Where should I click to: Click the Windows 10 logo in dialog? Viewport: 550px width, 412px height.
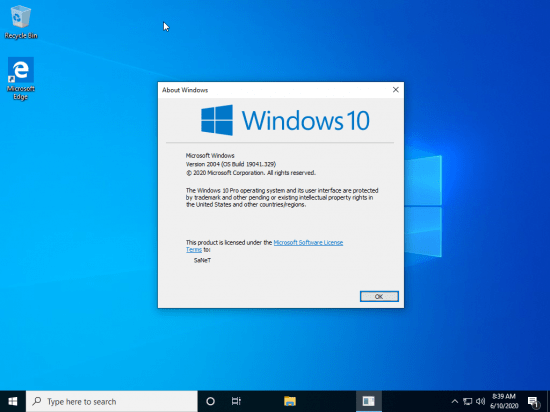(285, 120)
